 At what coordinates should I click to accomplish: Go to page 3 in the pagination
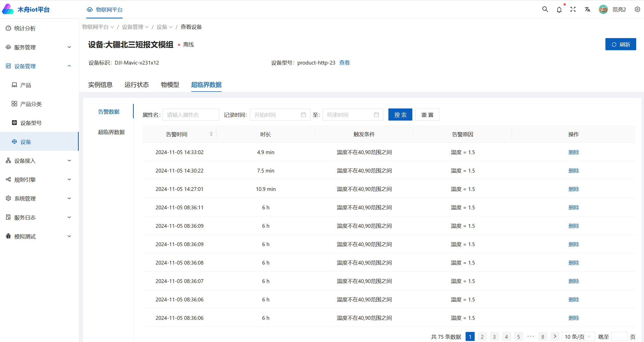point(494,337)
